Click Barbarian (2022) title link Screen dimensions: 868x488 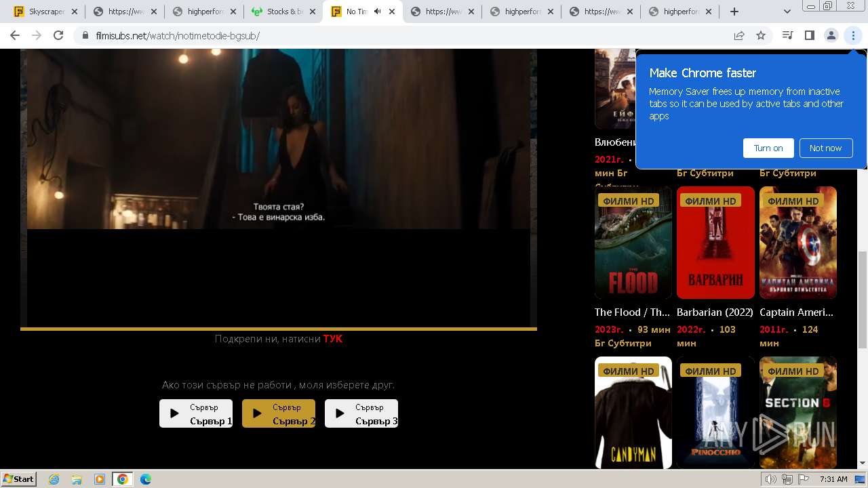tap(715, 312)
